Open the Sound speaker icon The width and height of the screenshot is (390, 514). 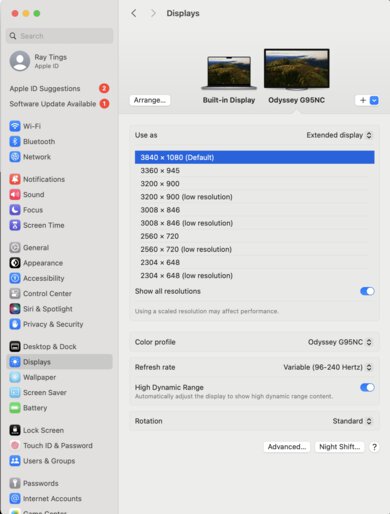point(15,194)
